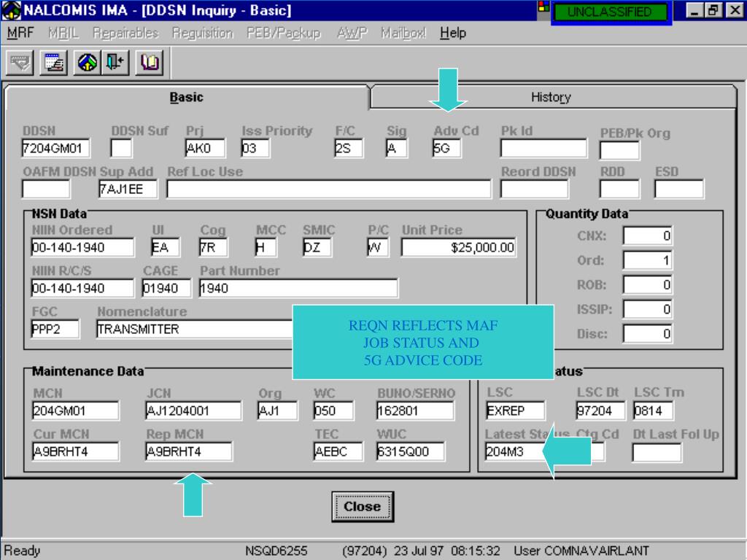Image resolution: width=747 pixels, height=560 pixels.
Task: Open the help book toolbar icon
Action: coord(150,63)
